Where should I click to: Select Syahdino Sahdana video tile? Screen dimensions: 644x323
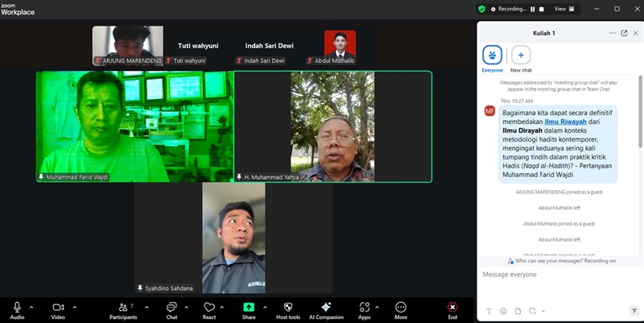(x=233, y=238)
